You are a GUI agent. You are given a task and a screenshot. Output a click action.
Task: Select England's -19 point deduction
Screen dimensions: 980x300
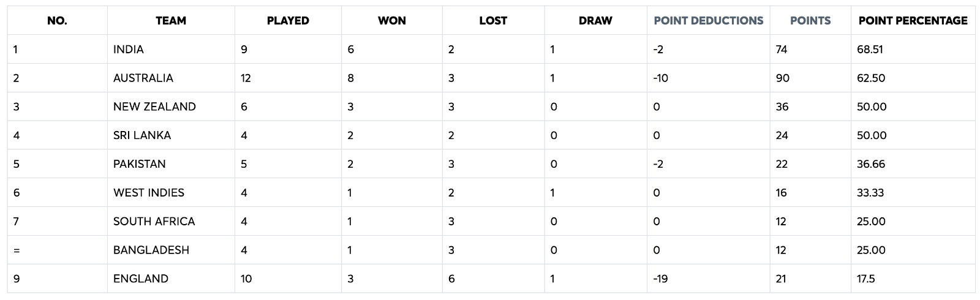pyautogui.click(x=660, y=279)
